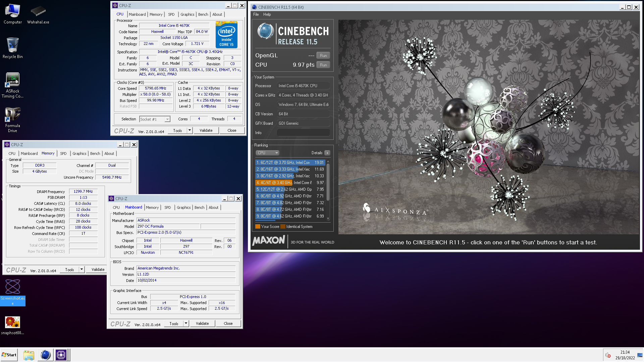
Task: Click the Start button on the taskbar
Action: tap(9, 355)
